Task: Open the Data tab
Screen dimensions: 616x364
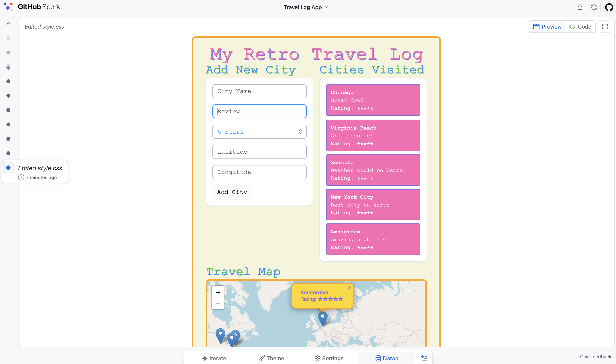Action: pyautogui.click(x=386, y=358)
